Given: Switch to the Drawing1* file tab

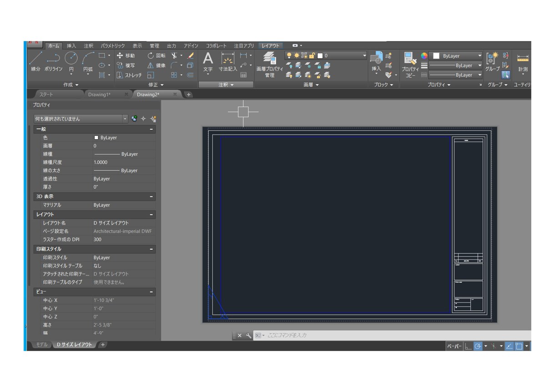Looking at the screenshot, I should (100, 95).
